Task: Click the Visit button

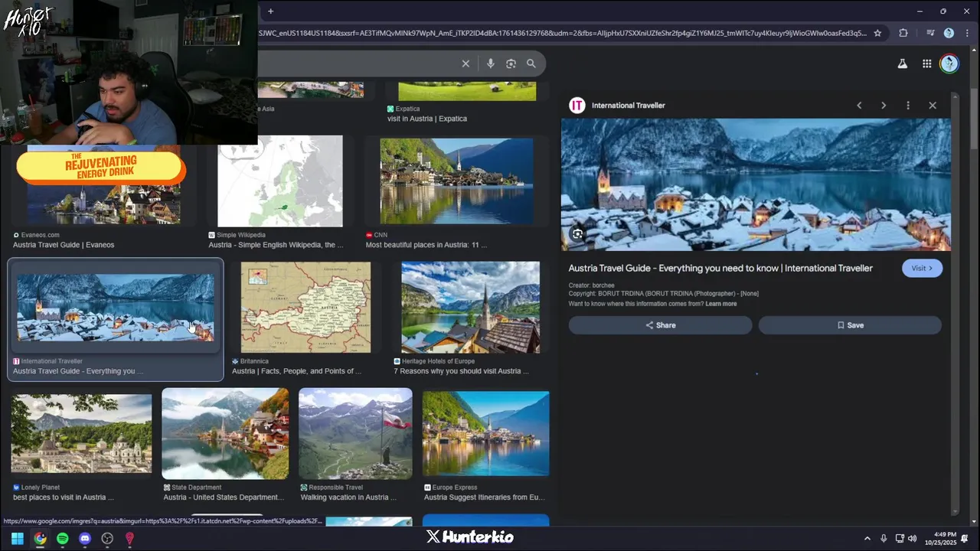Action: coord(922,269)
